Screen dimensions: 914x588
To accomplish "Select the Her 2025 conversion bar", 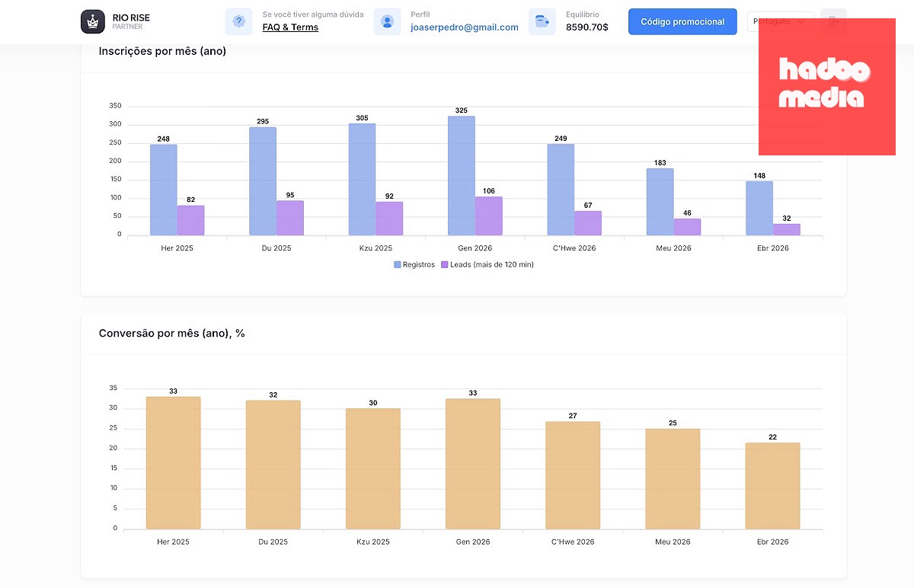I will click(174, 463).
